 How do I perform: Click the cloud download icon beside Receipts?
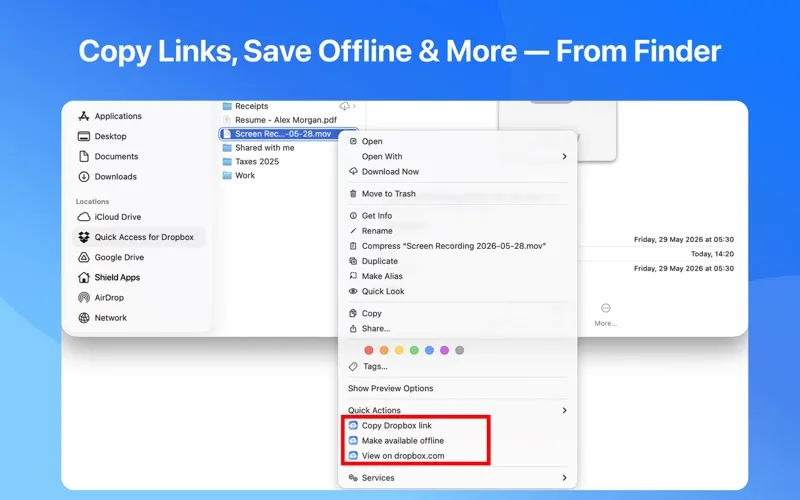coord(345,106)
